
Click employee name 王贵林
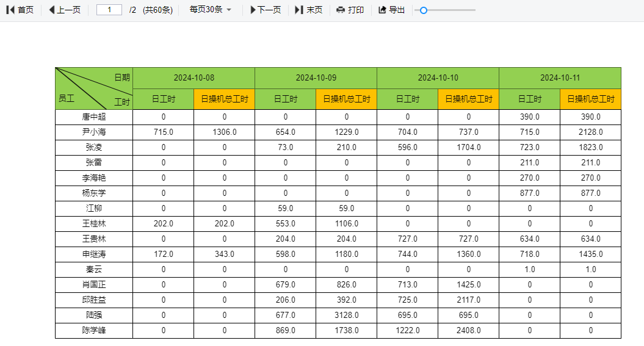pyautogui.click(x=94, y=239)
